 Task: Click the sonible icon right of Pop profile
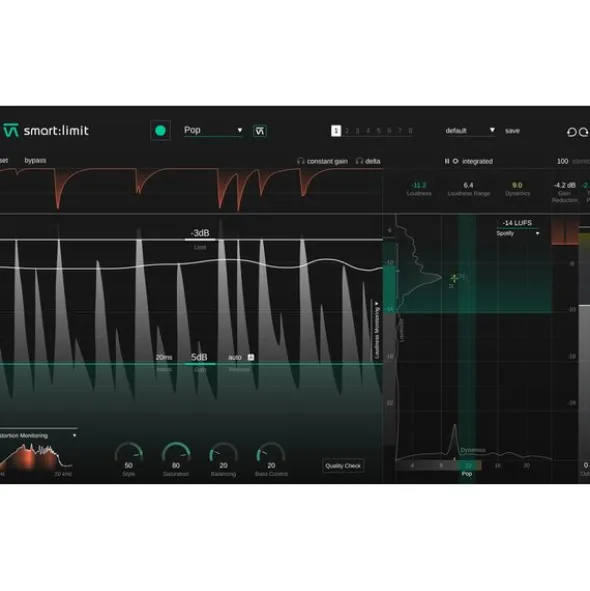click(259, 131)
